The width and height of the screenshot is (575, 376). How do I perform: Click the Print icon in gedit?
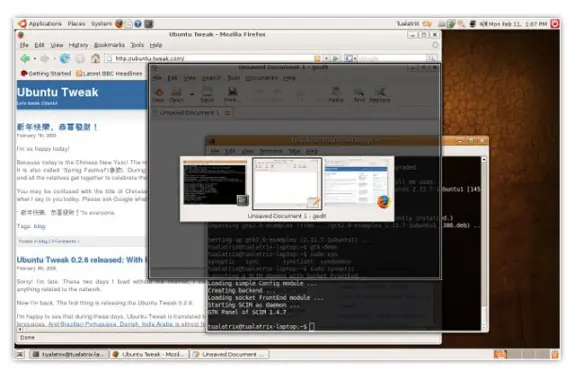tap(232, 94)
